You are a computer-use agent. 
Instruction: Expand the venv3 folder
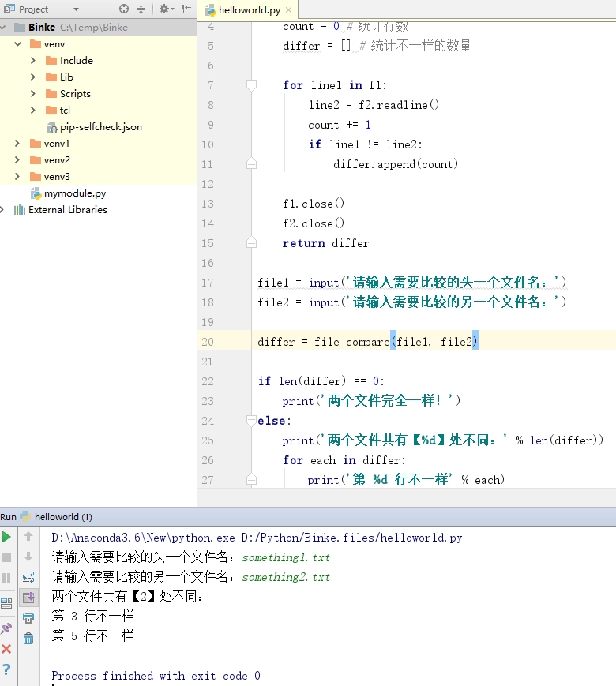[x=17, y=177]
